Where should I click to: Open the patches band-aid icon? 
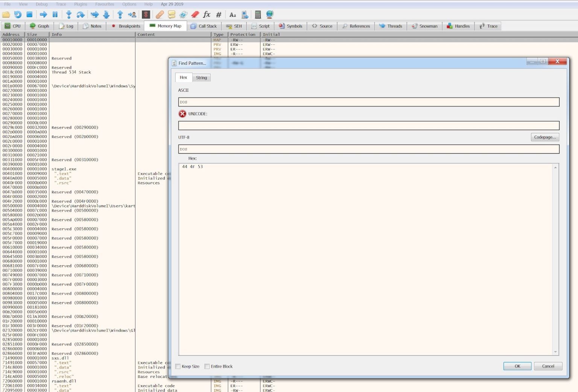tap(160, 15)
